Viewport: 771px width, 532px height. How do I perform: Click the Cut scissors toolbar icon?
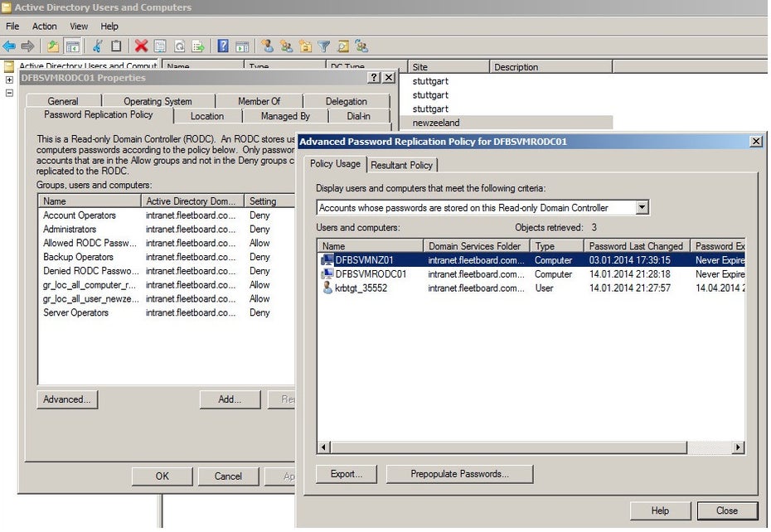[x=97, y=46]
